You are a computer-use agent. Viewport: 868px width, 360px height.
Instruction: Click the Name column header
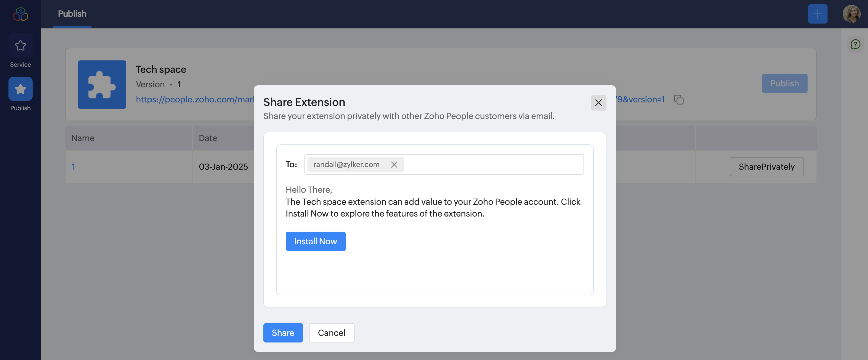(83, 138)
